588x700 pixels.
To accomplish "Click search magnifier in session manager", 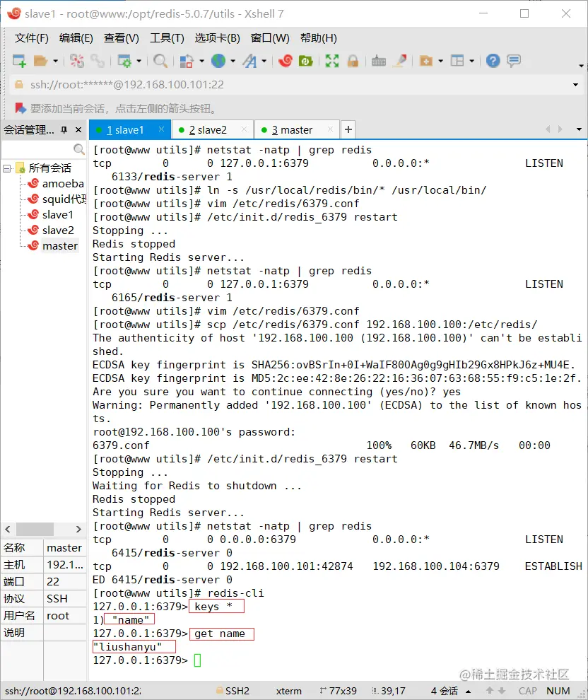I will coord(79,149).
